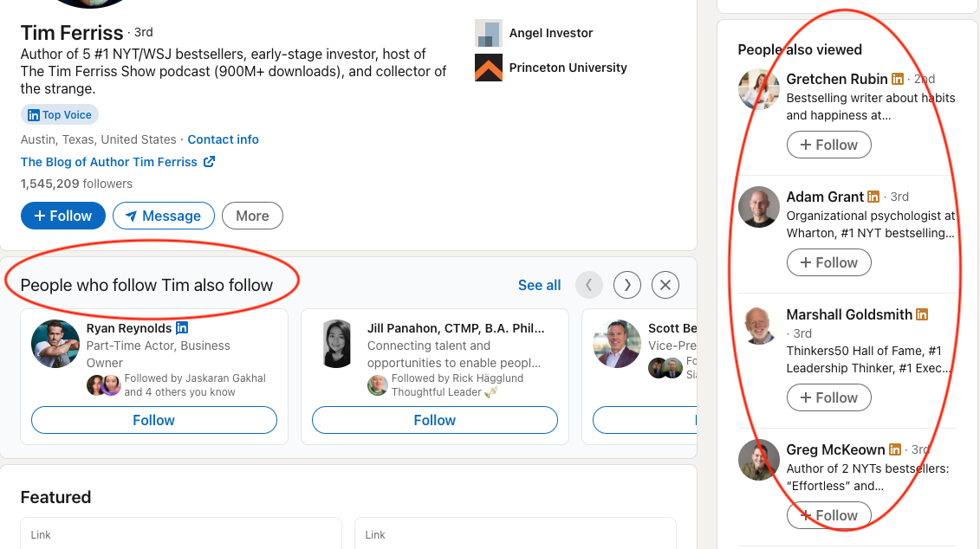Image resolution: width=980 pixels, height=549 pixels.
Task: Follow Adam Grant in sidebar
Action: click(828, 262)
